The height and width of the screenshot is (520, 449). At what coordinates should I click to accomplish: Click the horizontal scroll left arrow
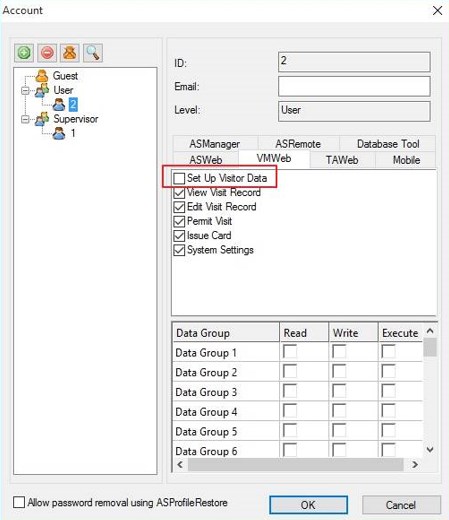[180, 464]
